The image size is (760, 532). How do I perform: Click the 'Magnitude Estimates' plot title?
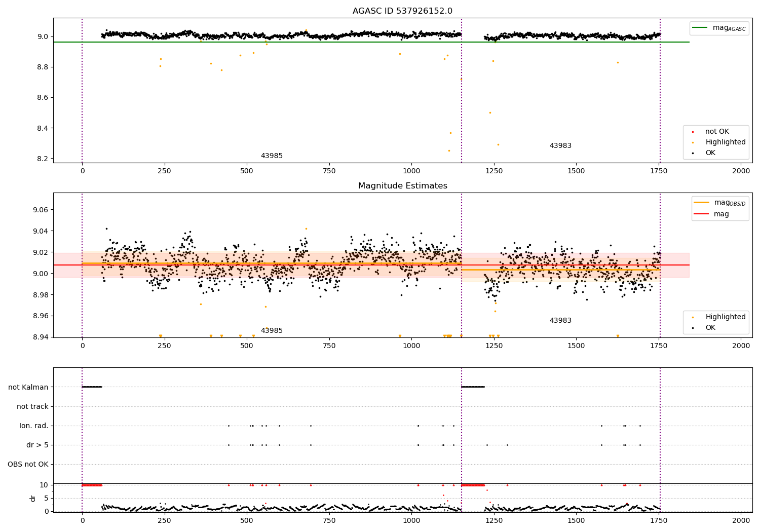coord(402,186)
